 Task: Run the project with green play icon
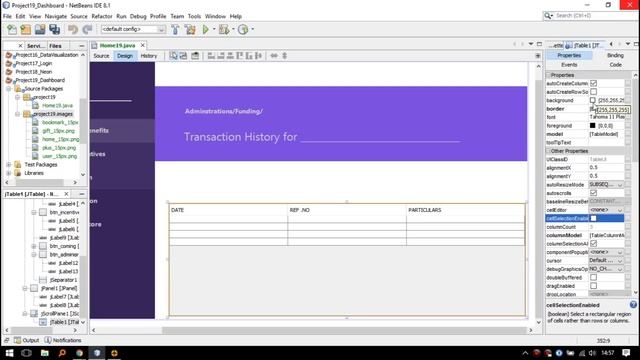tap(206, 29)
